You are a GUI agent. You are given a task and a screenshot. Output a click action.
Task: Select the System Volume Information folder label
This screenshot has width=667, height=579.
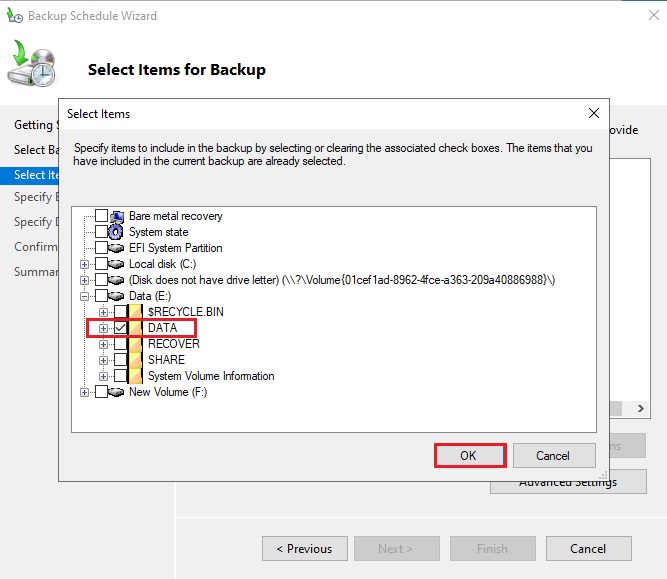pyautogui.click(x=211, y=376)
